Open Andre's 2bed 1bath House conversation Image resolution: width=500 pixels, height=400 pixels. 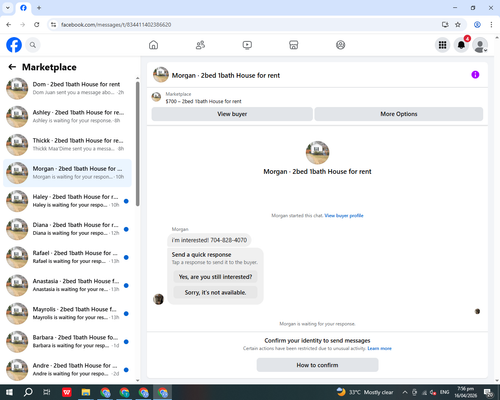(x=67, y=370)
